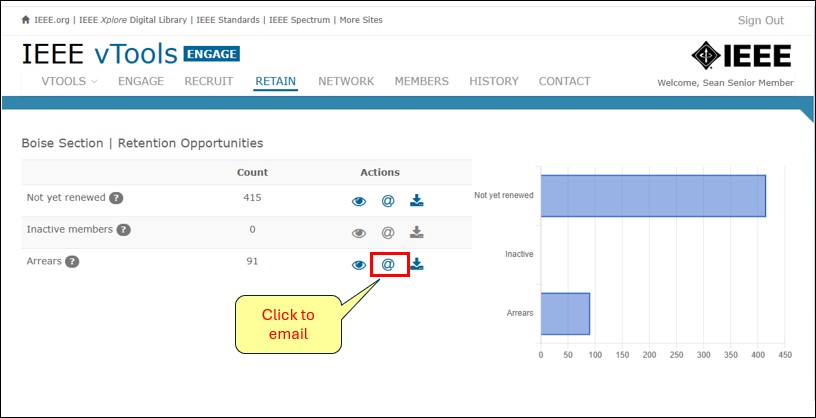Click the Arrears row label in table

point(44,261)
